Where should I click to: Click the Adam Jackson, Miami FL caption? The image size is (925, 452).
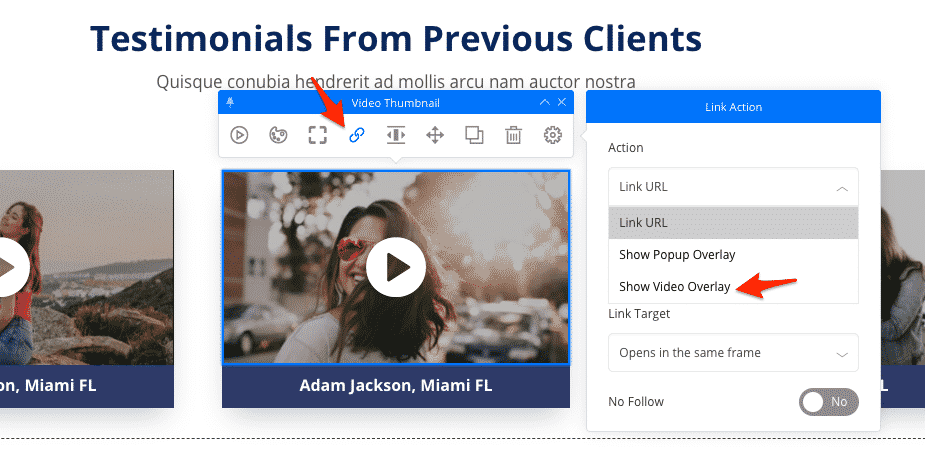click(x=396, y=386)
